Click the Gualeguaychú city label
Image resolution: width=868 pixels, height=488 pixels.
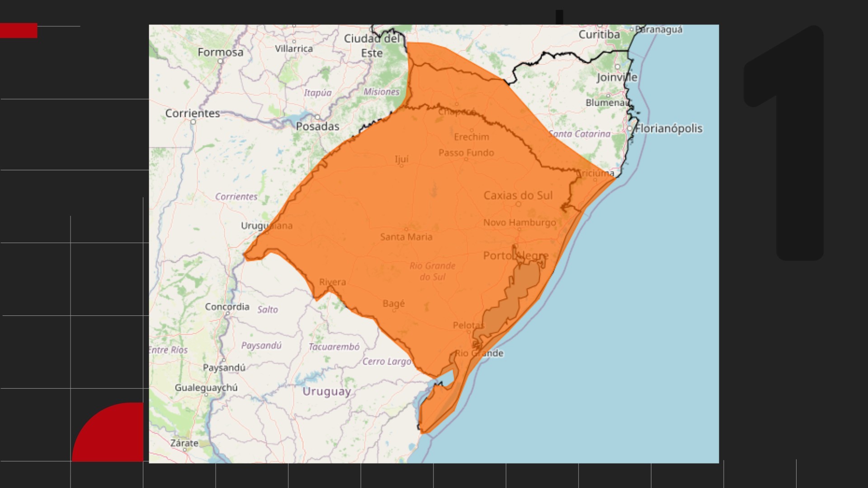click(x=206, y=388)
